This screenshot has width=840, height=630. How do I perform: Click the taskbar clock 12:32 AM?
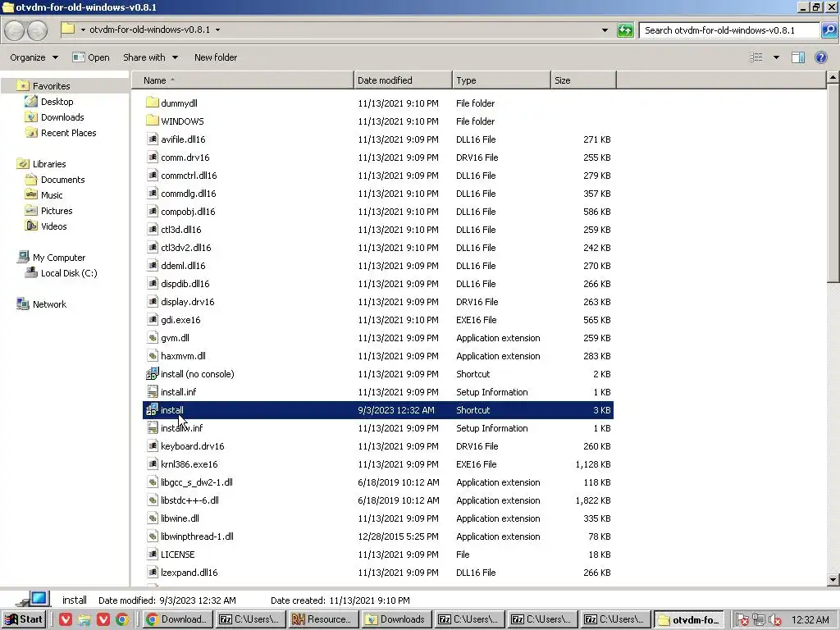810,620
